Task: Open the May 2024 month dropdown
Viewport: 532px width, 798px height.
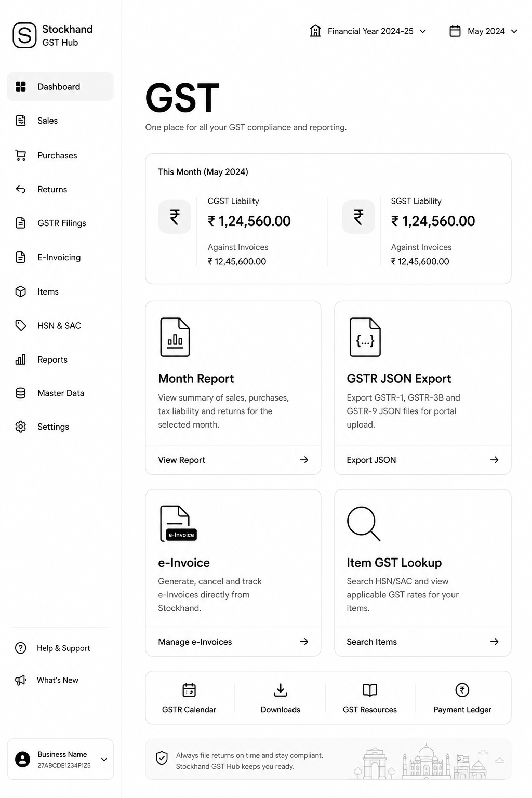Action: coord(484,31)
